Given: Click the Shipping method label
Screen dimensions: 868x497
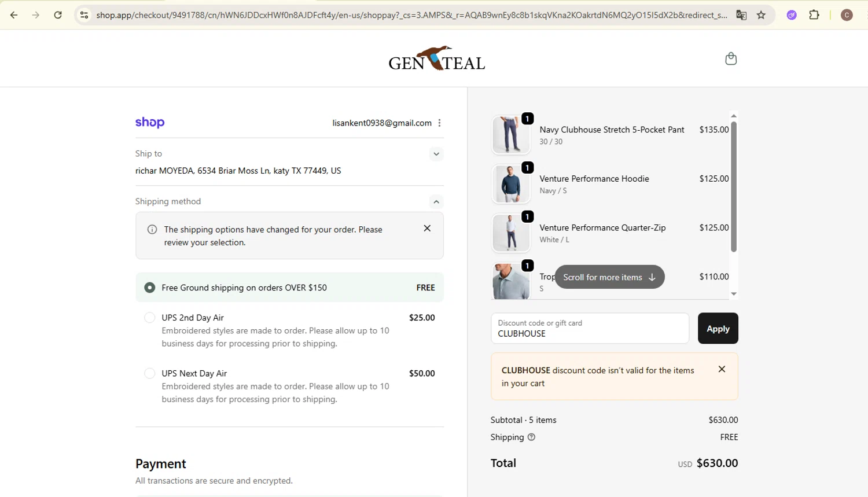Looking at the screenshot, I should 168,201.
